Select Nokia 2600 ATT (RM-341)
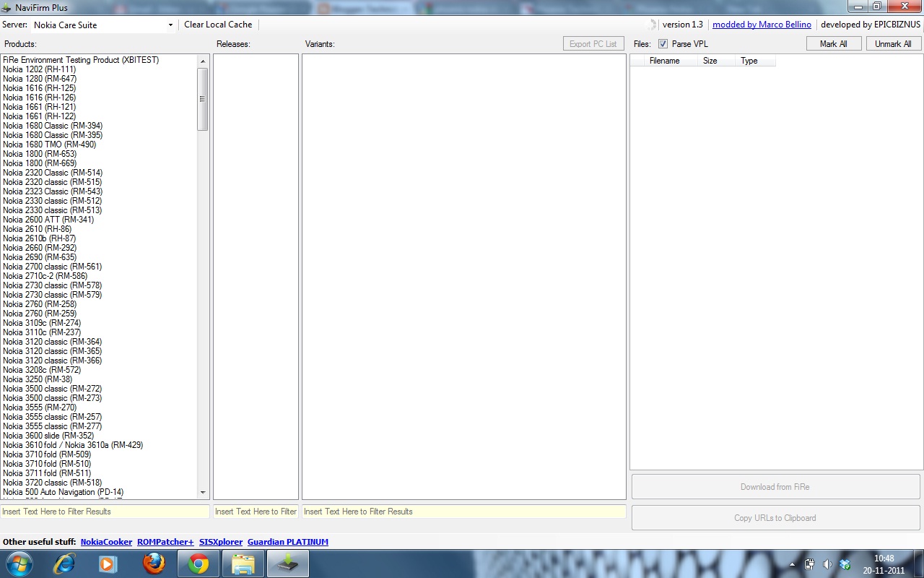Viewport: 924px width, 578px height. pos(48,220)
